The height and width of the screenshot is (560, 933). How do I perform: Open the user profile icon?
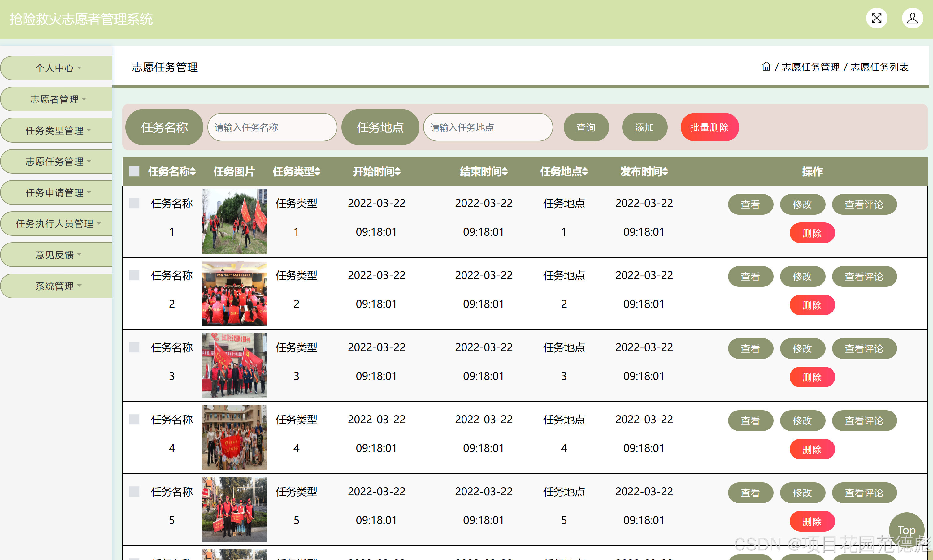(912, 18)
